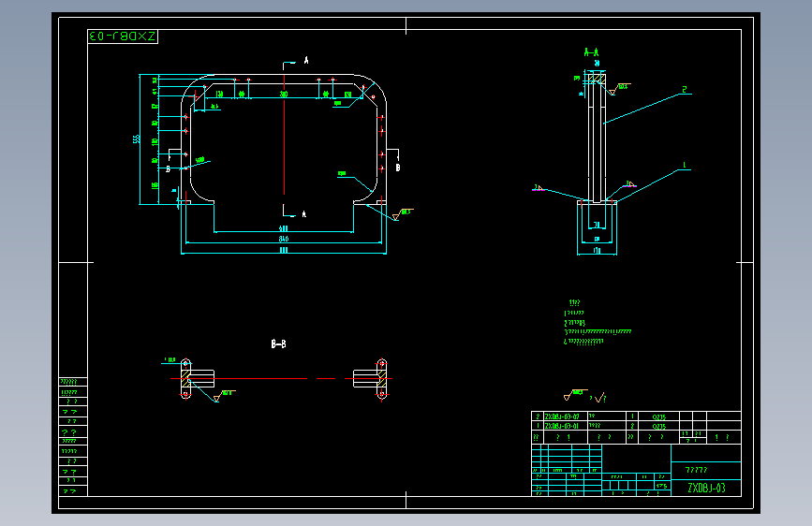Click the lower section marker A below the frame

click(x=304, y=213)
